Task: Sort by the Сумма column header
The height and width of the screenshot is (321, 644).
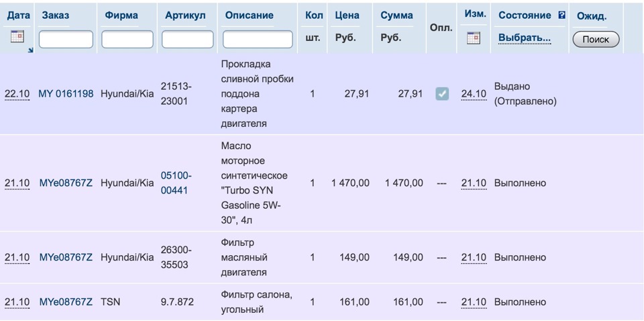Action: click(396, 15)
